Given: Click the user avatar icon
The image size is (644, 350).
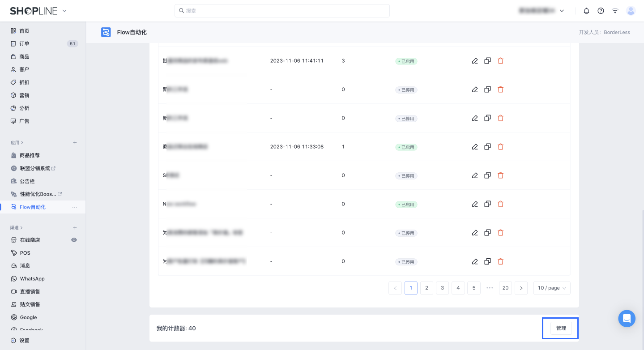Looking at the screenshot, I should pyautogui.click(x=631, y=11).
